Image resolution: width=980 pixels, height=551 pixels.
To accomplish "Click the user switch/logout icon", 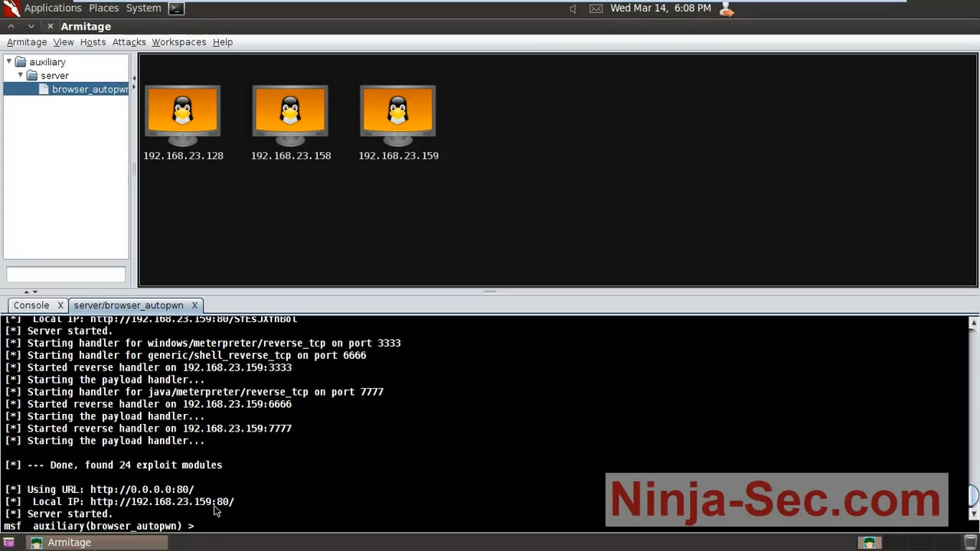I will click(x=727, y=8).
